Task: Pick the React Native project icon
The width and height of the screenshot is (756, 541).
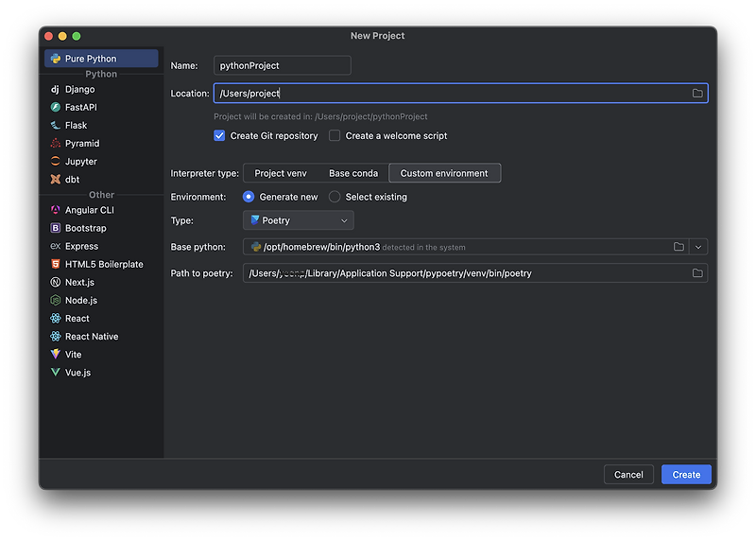Action: (56, 337)
